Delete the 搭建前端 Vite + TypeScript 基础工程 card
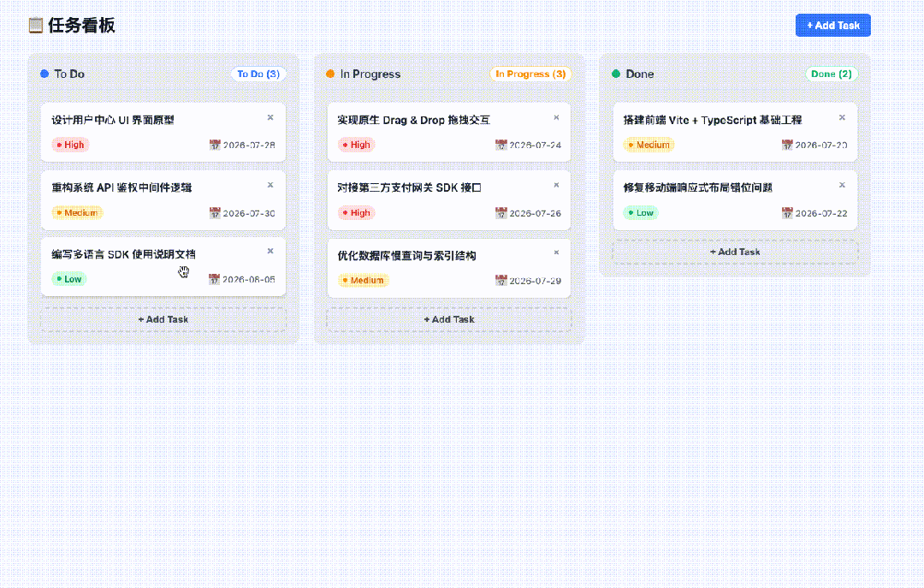The width and height of the screenshot is (924, 588). [x=842, y=117]
